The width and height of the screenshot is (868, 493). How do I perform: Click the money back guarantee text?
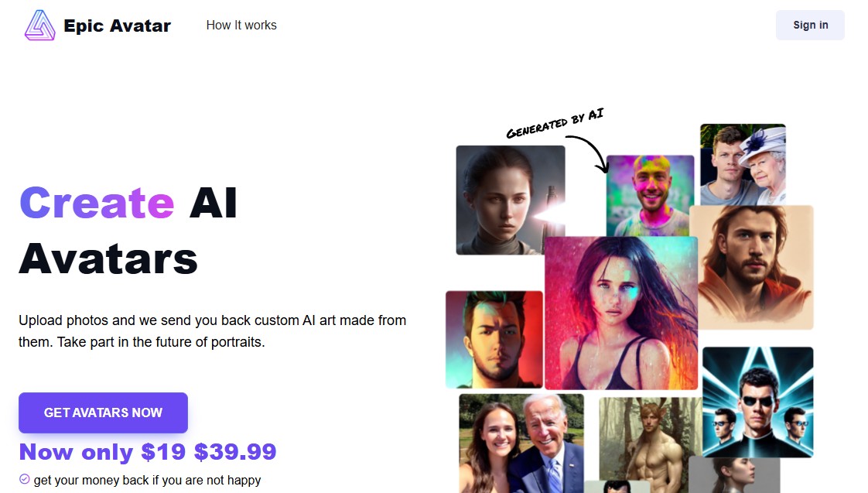click(x=147, y=481)
